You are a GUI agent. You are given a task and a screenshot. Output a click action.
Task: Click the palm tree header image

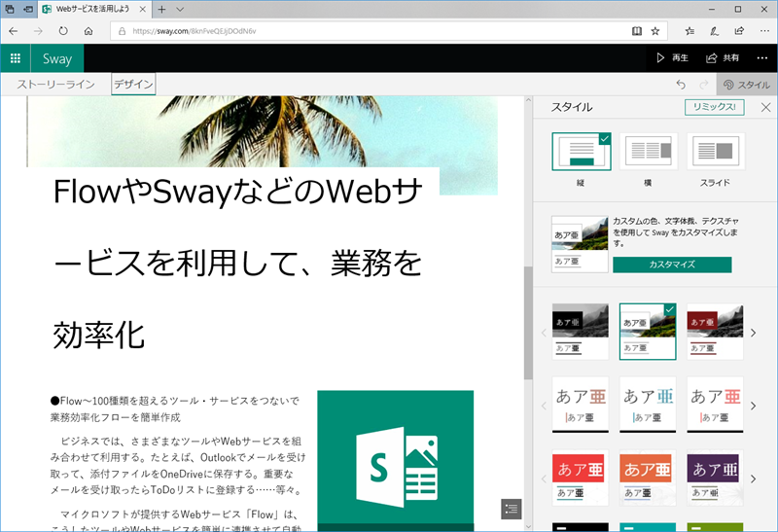262,131
